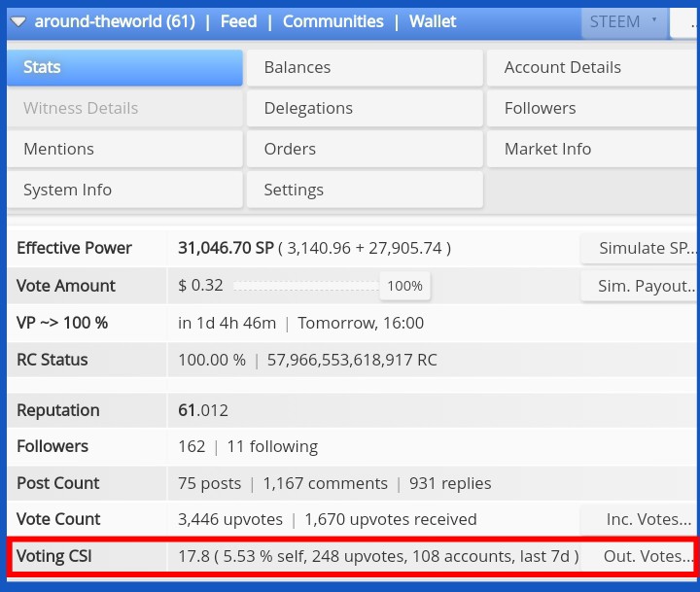
Task: Select the Stats tab
Action: coord(124,67)
